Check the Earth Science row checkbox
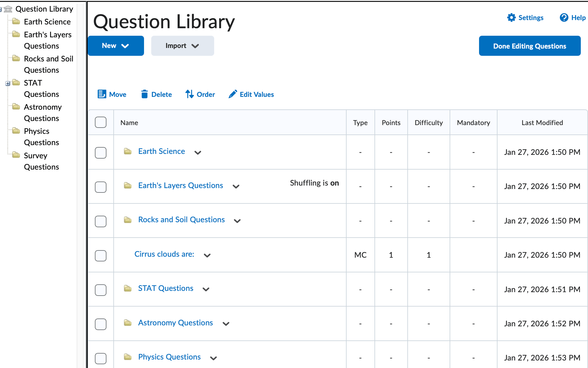The image size is (588, 368). [x=101, y=153]
